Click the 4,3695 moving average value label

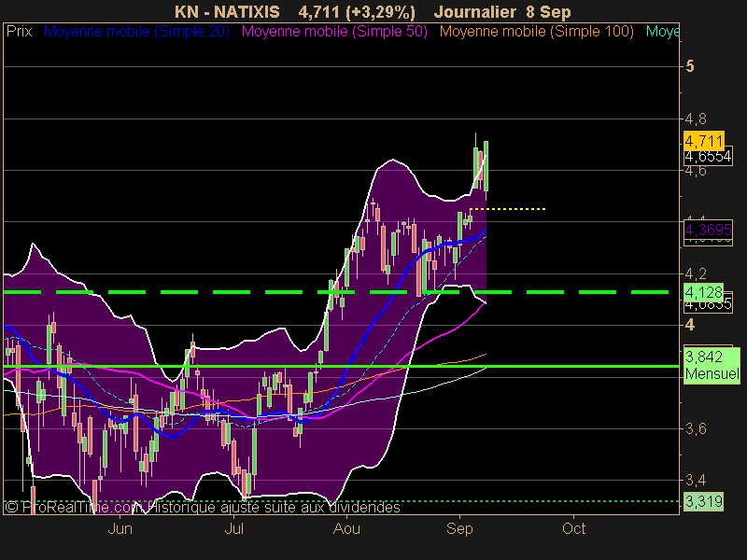pyautogui.click(x=708, y=230)
